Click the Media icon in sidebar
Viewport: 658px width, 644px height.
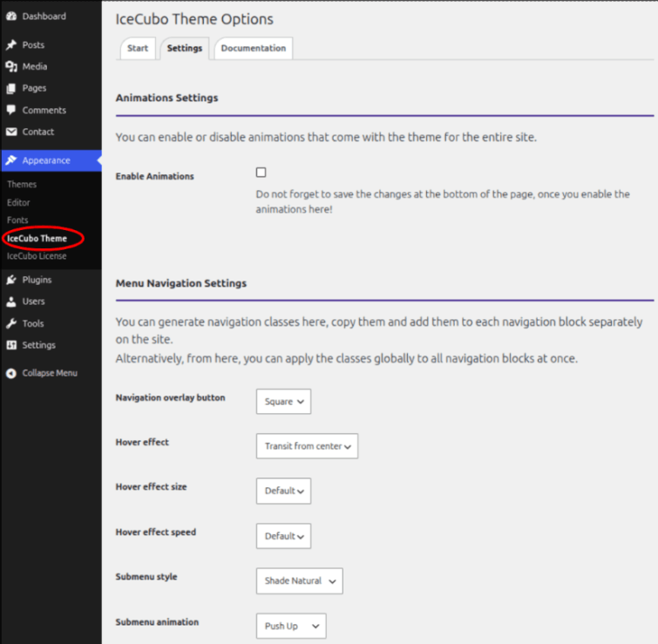tap(11, 66)
